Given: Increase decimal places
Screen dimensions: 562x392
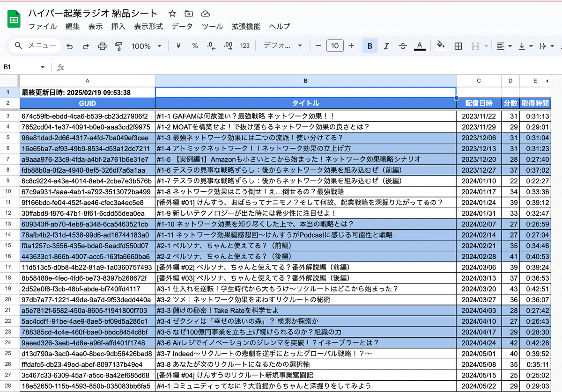Looking at the screenshot, I should tap(228, 46).
